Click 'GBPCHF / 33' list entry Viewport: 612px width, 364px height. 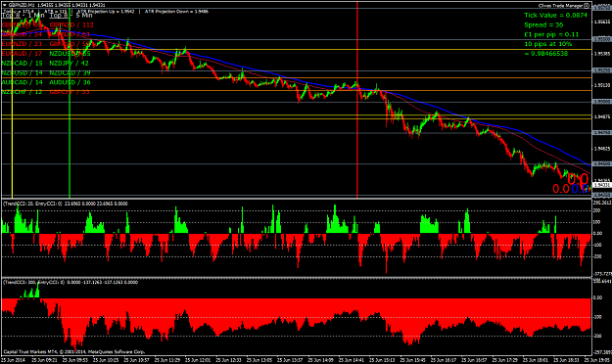point(70,92)
